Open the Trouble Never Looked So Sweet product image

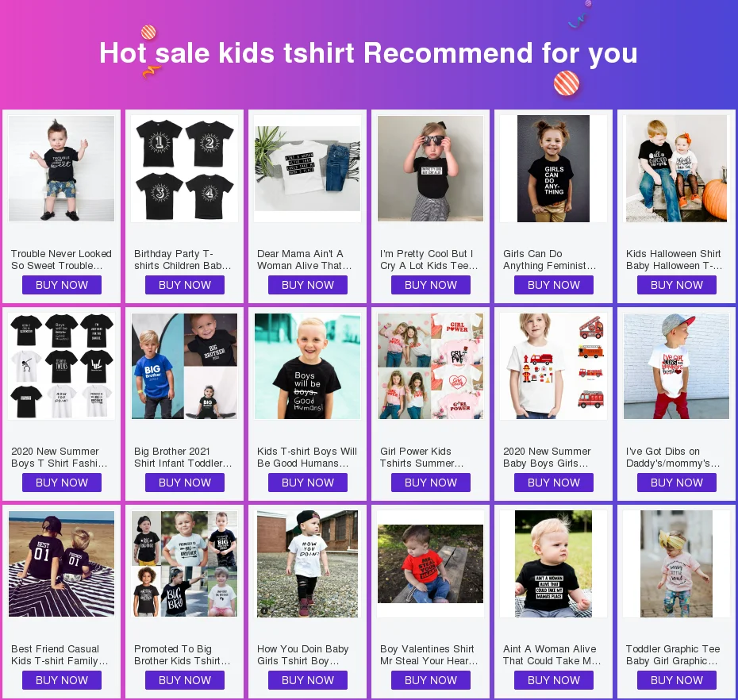click(62, 168)
